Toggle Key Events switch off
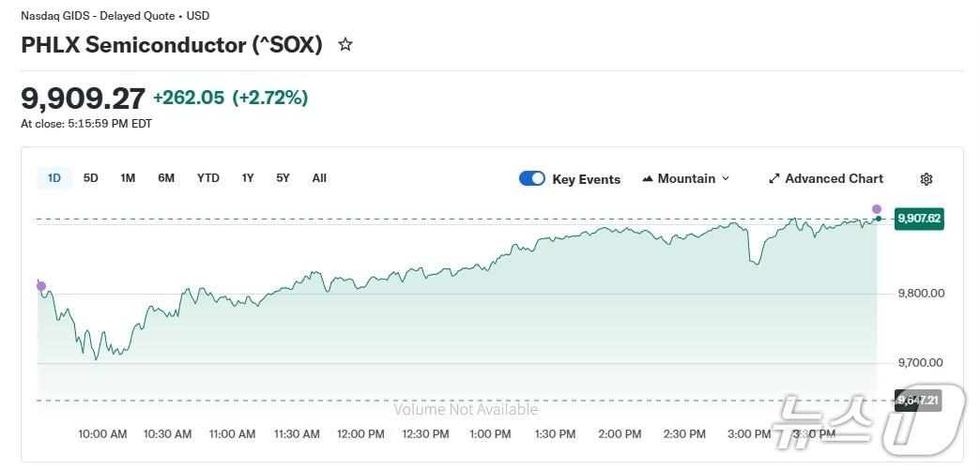Image resolution: width=980 pixels, height=470 pixels. (532, 178)
